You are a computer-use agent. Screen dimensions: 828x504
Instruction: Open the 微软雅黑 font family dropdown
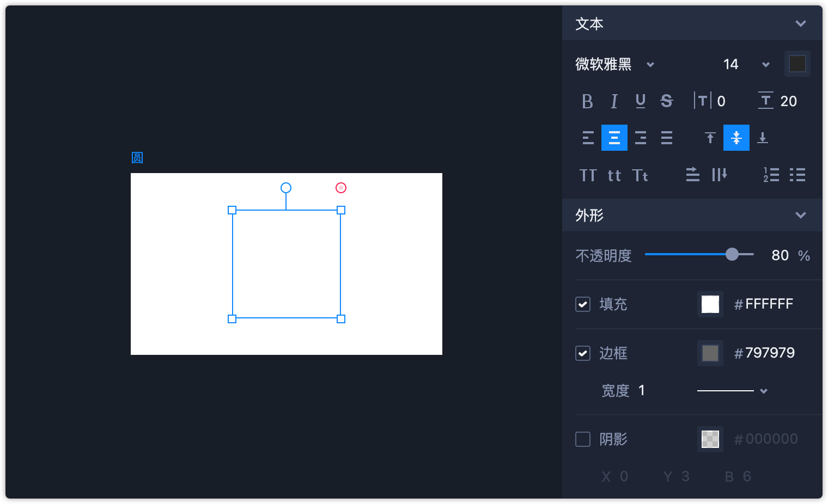(650, 65)
